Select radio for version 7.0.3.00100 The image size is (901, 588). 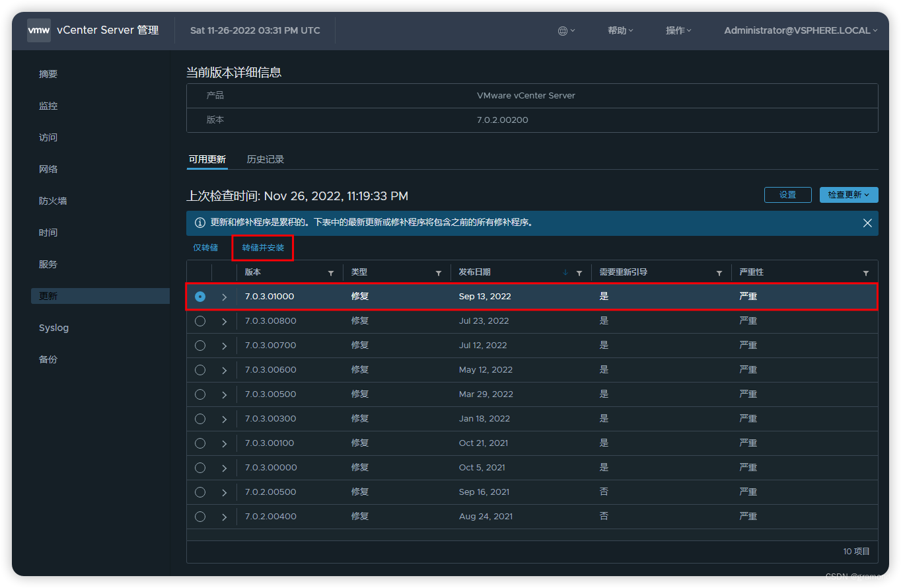coord(200,443)
